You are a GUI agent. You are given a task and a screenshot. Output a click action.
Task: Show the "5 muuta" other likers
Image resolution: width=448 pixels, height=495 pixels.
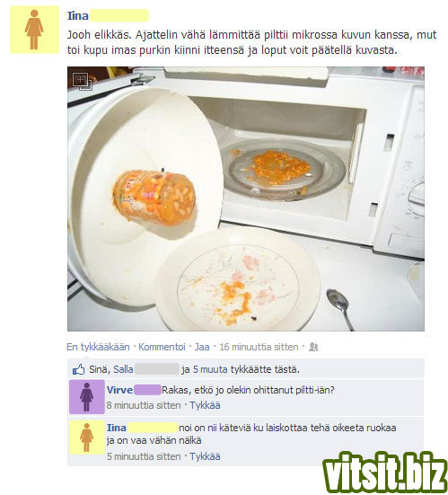(210, 369)
